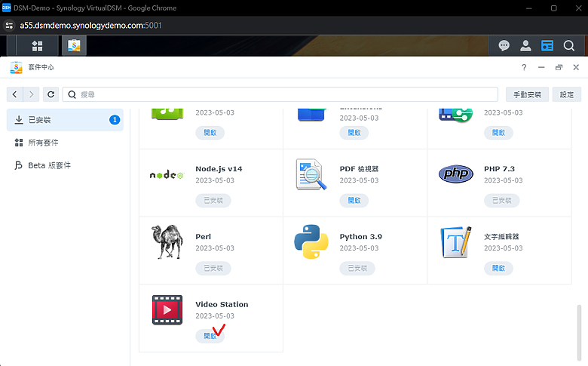This screenshot has height=366, width=588.
Task: Click the PDF 檢視器 package title
Action: (359, 169)
